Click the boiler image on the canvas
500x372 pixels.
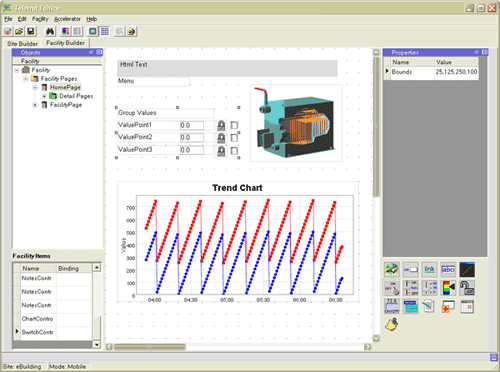(296, 123)
